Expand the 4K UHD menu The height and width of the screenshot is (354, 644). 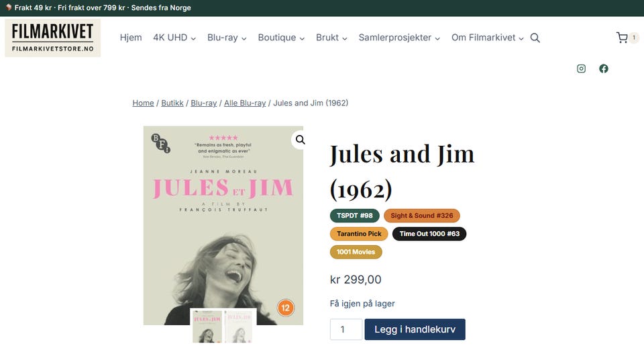point(174,38)
